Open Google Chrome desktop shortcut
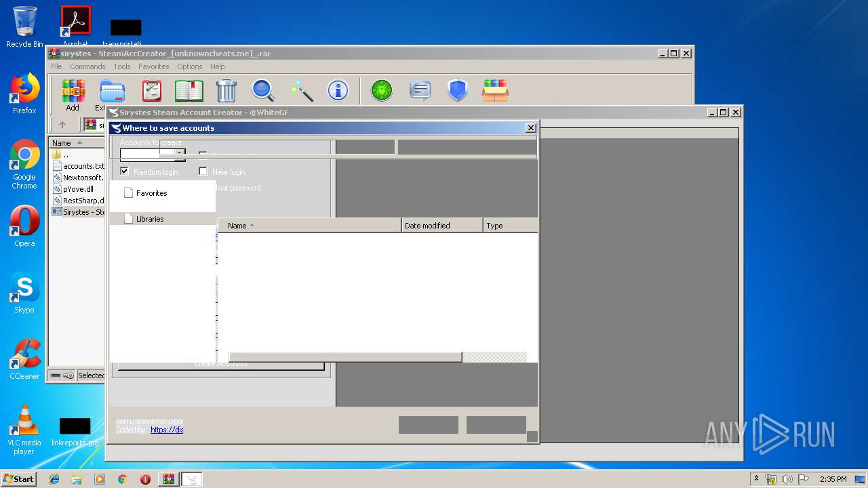The height and width of the screenshot is (488, 868). pyautogui.click(x=24, y=165)
